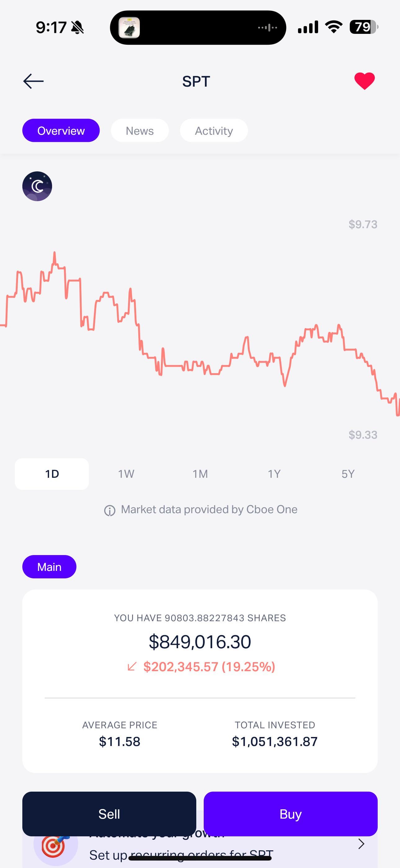Switch chart to 1M range
Screen dimensions: 400x868
coord(200,474)
